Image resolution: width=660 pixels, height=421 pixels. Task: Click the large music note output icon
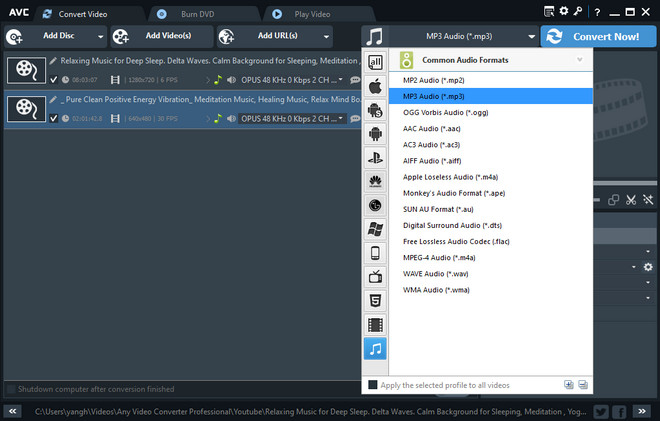(x=374, y=36)
